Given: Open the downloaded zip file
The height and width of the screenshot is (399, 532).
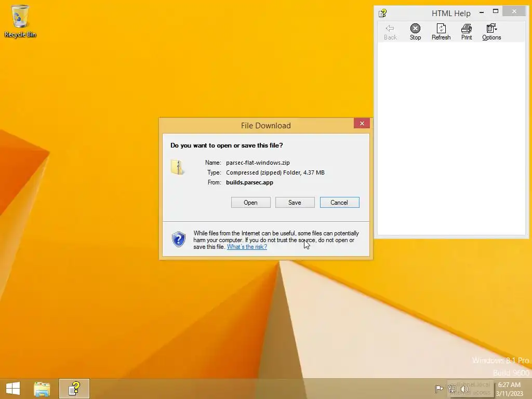Looking at the screenshot, I should point(251,202).
